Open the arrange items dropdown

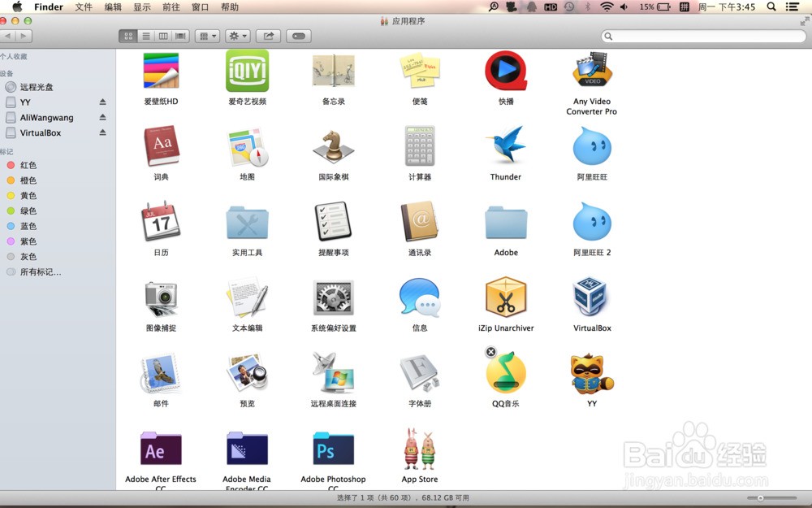pos(208,36)
